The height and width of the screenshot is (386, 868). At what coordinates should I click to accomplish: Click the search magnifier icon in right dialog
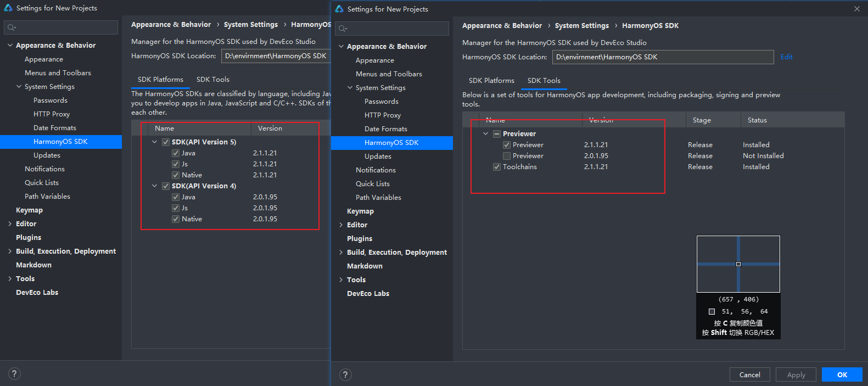pos(343,29)
